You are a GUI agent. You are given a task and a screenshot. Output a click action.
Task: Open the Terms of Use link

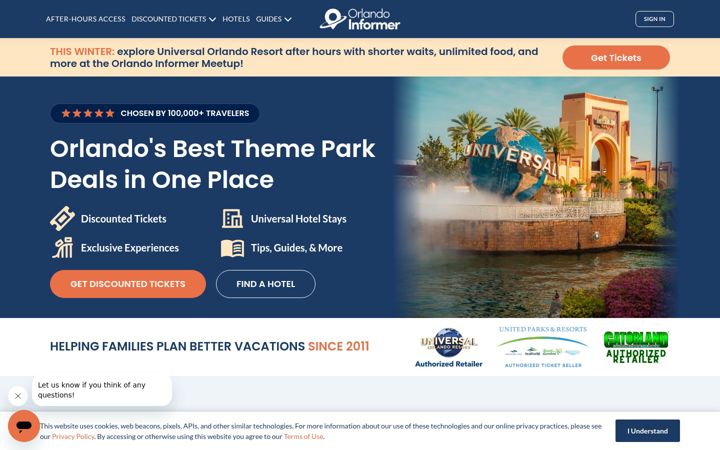304,437
